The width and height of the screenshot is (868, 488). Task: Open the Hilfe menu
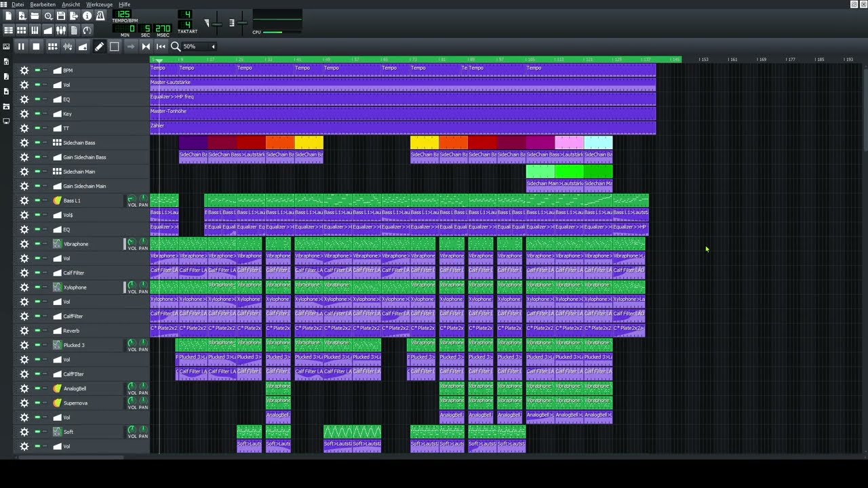coord(124,4)
